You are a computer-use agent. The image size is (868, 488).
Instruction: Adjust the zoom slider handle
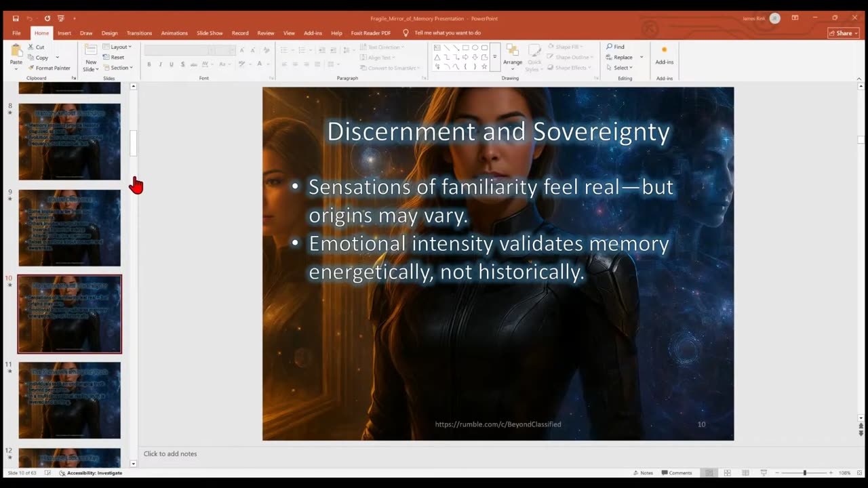click(805, 472)
